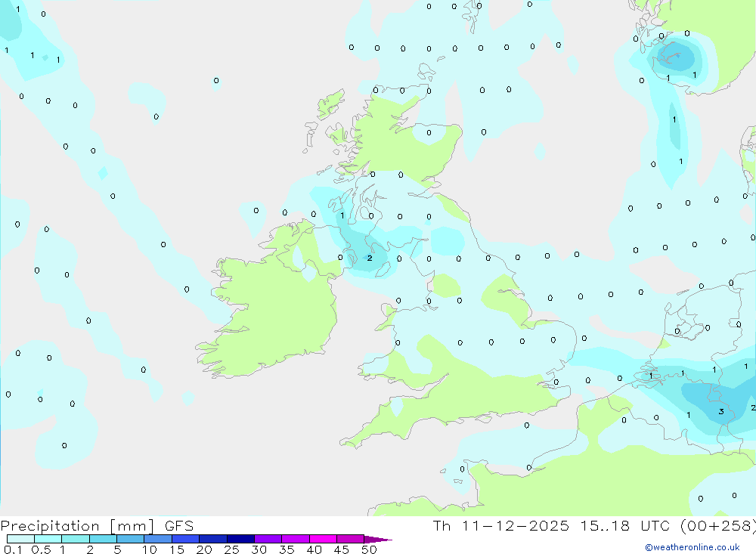Click the legend label '0.1'
This screenshot has height=554, width=756.
coord(13,549)
